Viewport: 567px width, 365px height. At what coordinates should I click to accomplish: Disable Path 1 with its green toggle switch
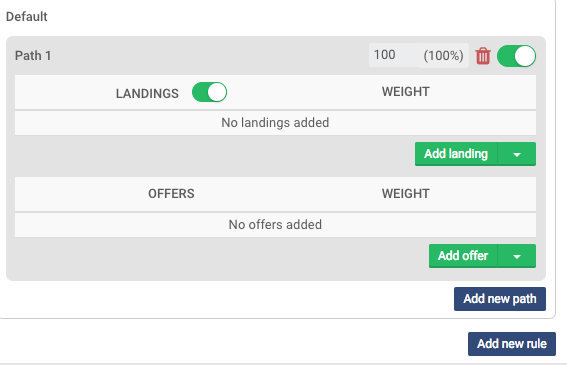(x=516, y=56)
